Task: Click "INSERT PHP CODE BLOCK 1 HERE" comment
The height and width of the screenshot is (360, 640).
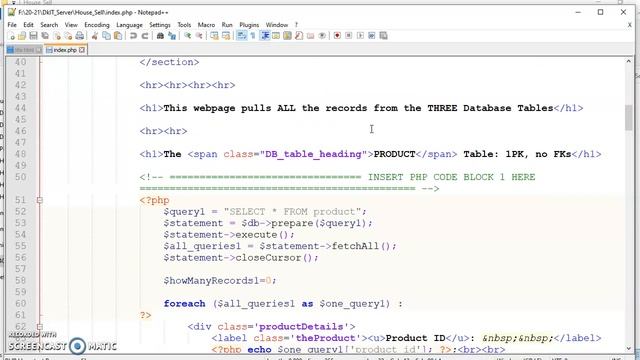Action: pyautogui.click(x=451, y=177)
